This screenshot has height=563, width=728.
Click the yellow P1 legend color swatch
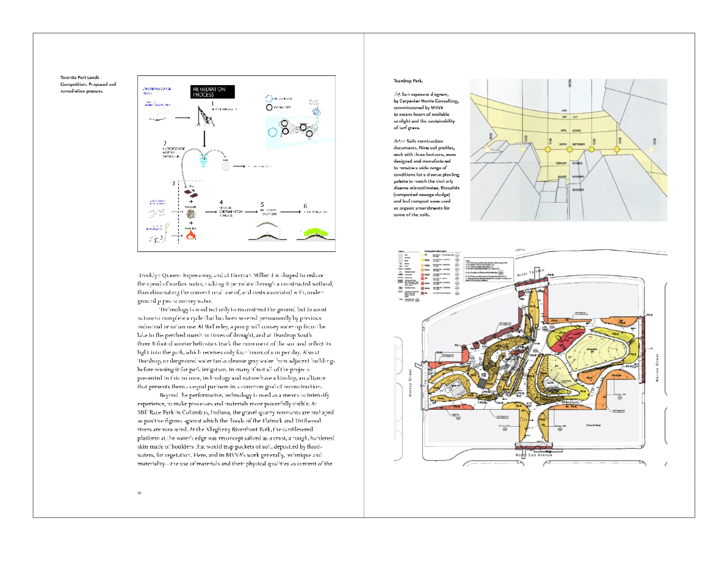[x=422, y=255]
